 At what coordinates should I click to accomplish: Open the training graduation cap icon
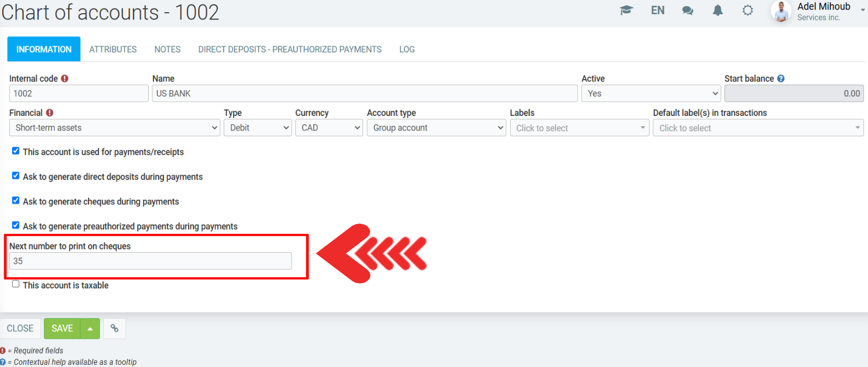pyautogui.click(x=627, y=10)
